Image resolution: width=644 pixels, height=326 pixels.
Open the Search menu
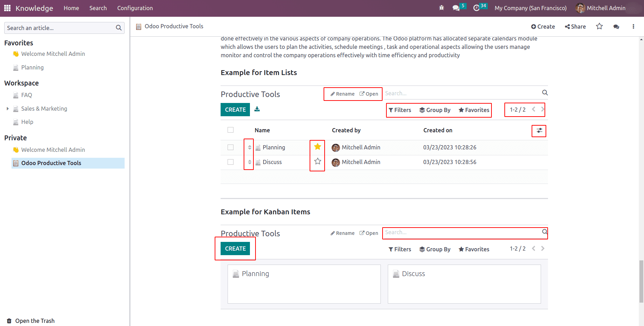(x=98, y=8)
